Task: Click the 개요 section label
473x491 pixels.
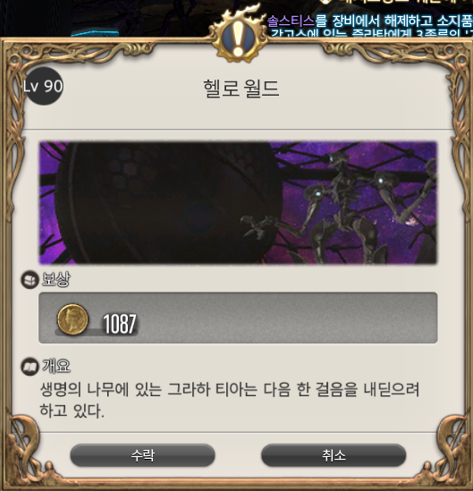Action: (56, 366)
